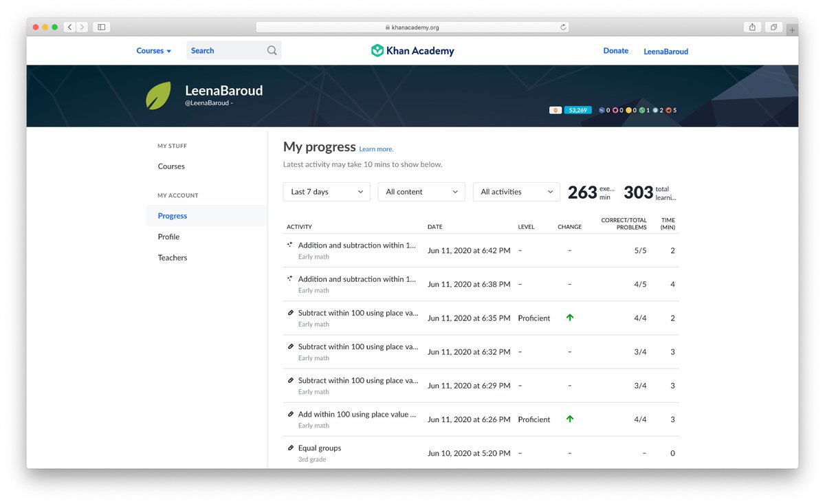Image resolution: width=825 pixels, height=504 pixels.
Task: Click the pencil icon beside Add within 100
Action: coord(290,413)
